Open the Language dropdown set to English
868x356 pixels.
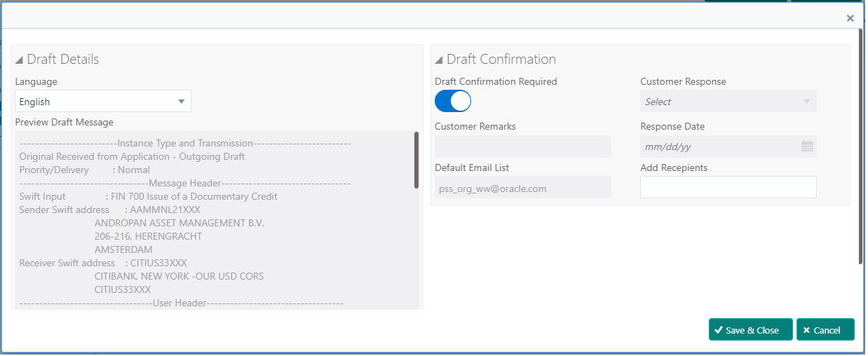pos(103,101)
